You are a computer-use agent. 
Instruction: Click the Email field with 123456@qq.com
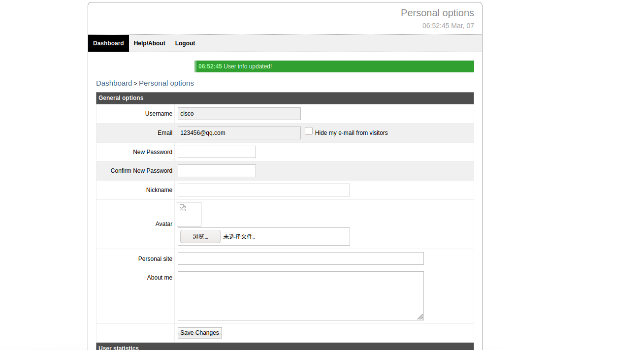(239, 133)
